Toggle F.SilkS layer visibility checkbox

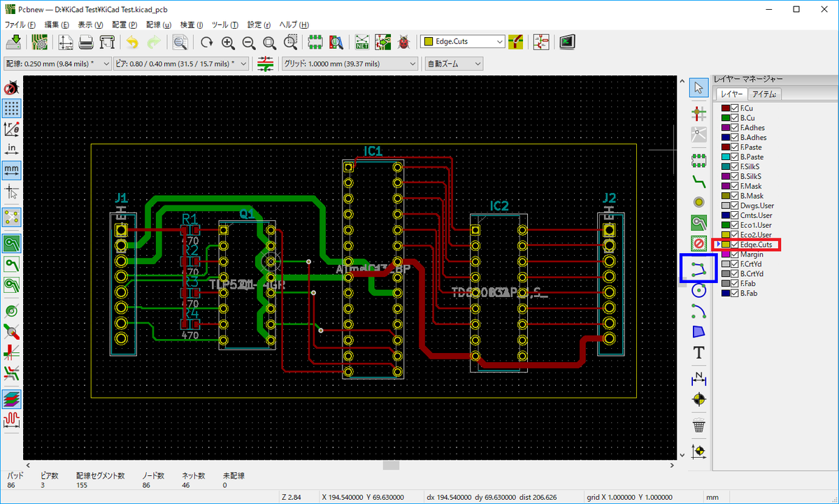[735, 167]
